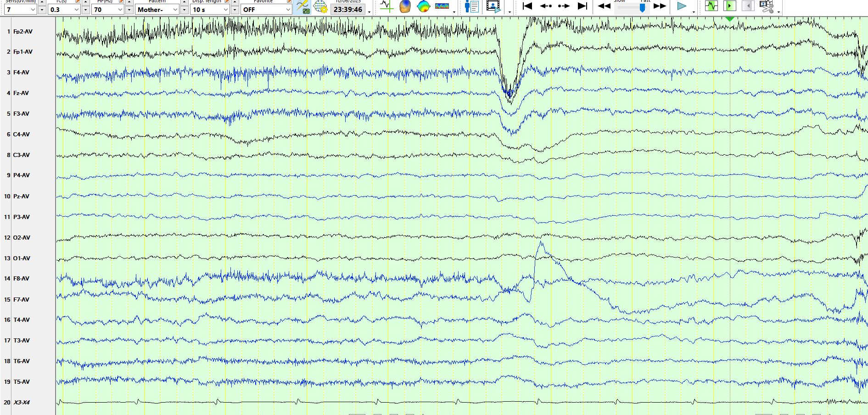The image size is (868, 415).
Task: Select the F4-AV channel label
Action: pos(21,73)
